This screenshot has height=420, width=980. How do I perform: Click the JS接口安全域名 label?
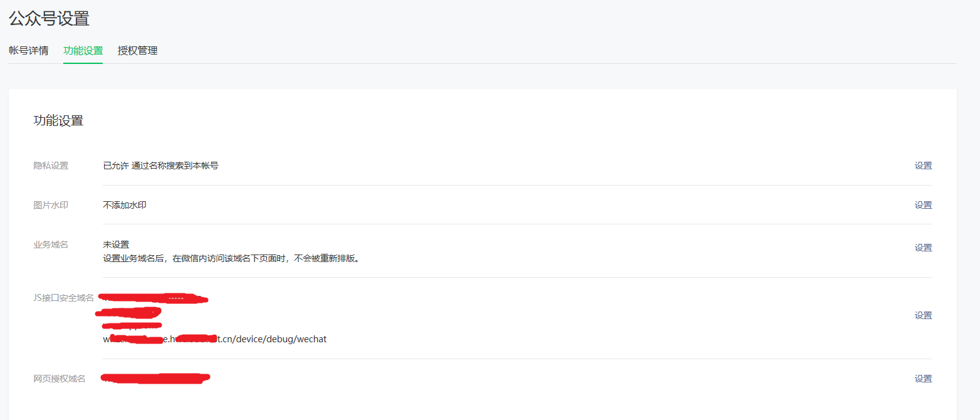63,298
